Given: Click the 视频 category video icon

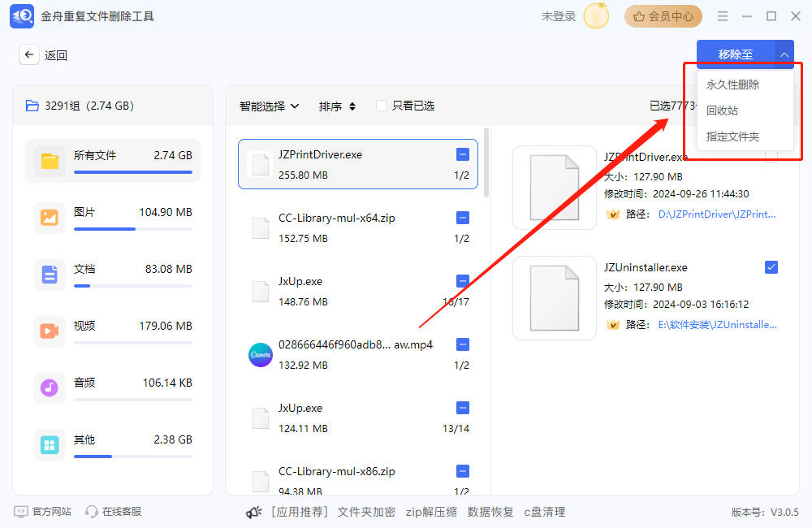Looking at the screenshot, I should tap(50, 331).
